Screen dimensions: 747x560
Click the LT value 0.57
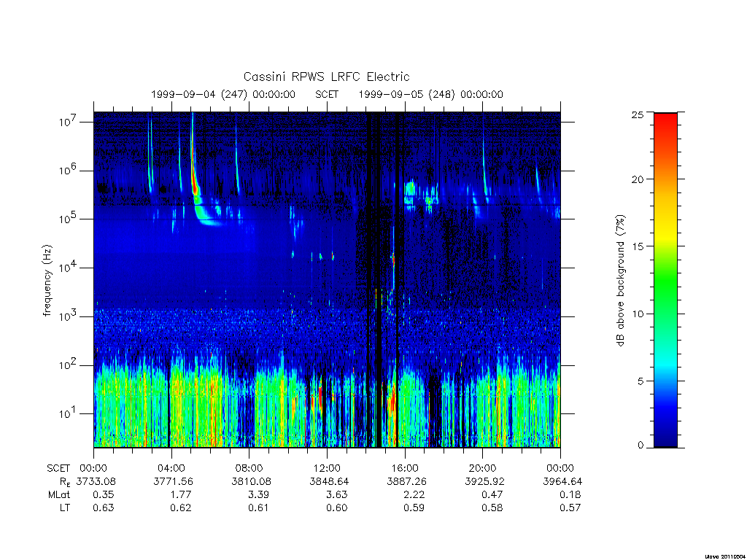click(x=570, y=508)
